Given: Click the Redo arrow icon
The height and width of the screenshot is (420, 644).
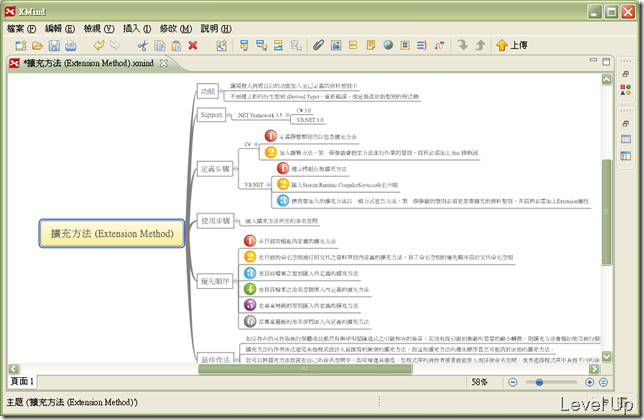Looking at the screenshot, I should click(115, 45).
